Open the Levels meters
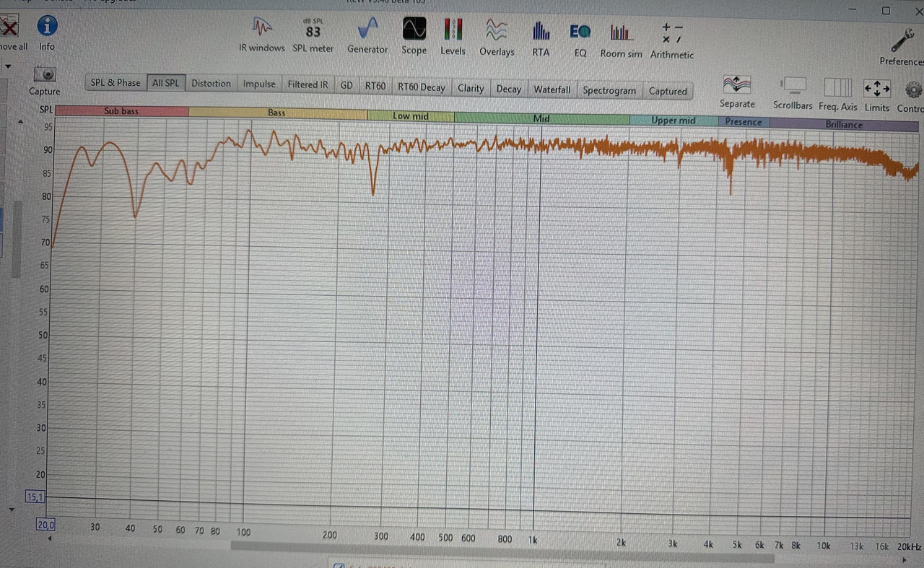The image size is (924, 568). (x=453, y=37)
